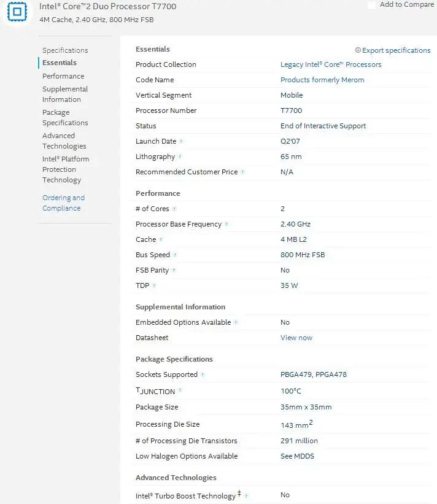Click the Package Specifications section heading
437x504 pixels.
click(174, 359)
